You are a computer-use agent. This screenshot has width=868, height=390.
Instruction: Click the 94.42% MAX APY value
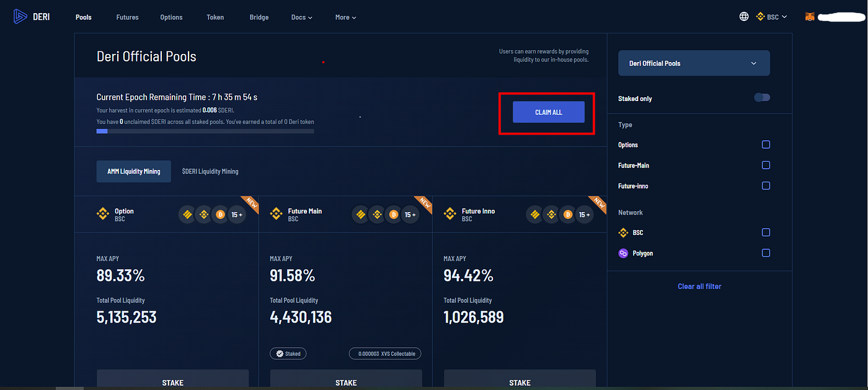tap(469, 275)
